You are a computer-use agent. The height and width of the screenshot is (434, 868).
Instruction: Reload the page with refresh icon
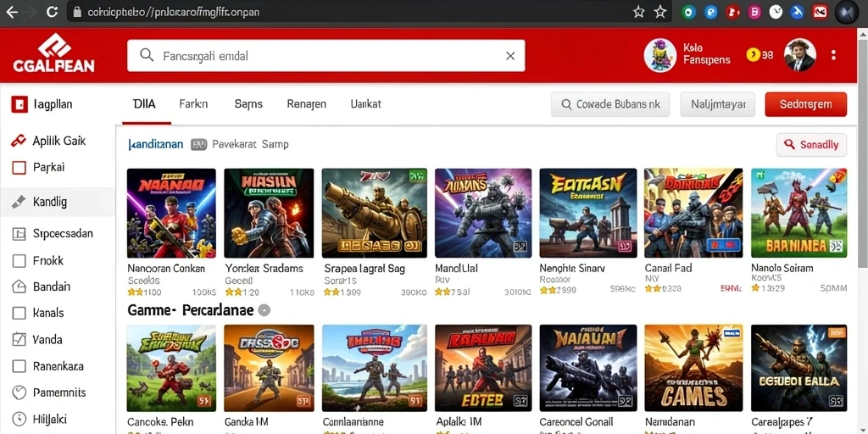[x=53, y=12]
